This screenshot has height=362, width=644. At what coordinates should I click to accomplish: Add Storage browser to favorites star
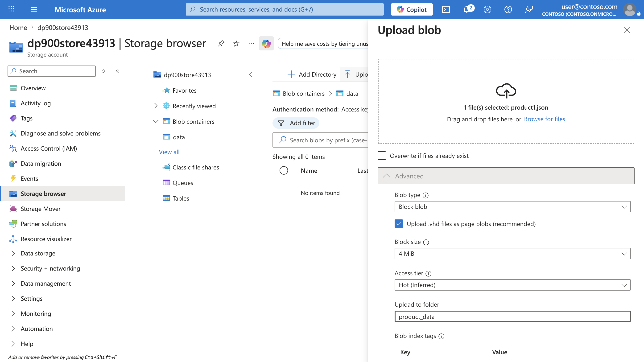236,44
